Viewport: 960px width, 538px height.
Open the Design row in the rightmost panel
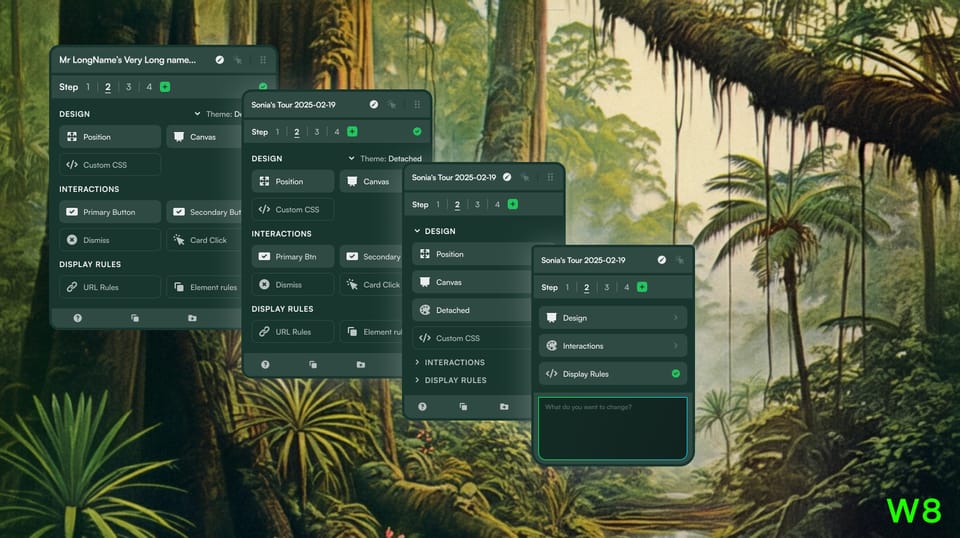pyautogui.click(x=613, y=318)
